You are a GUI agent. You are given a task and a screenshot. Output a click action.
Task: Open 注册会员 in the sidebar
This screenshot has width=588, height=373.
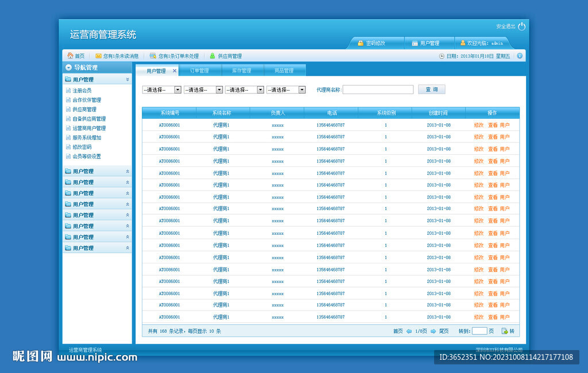point(82,90)
